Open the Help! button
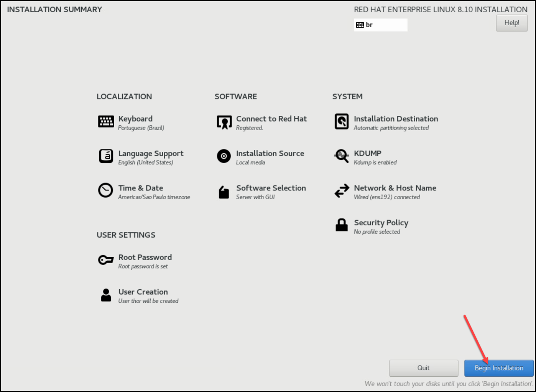The height and width of the screenshot is (392, 536). tap(511, 23)
